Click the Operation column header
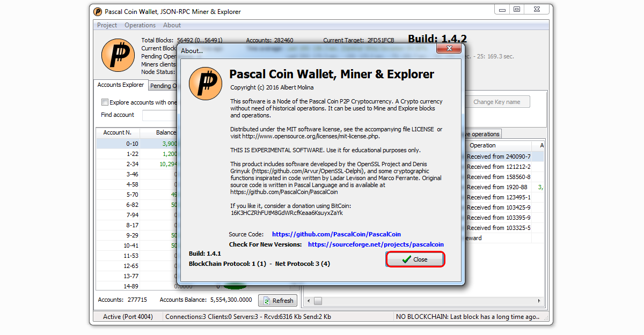The height and width of the screenshot is (335, 644). (x=482, y=145)
